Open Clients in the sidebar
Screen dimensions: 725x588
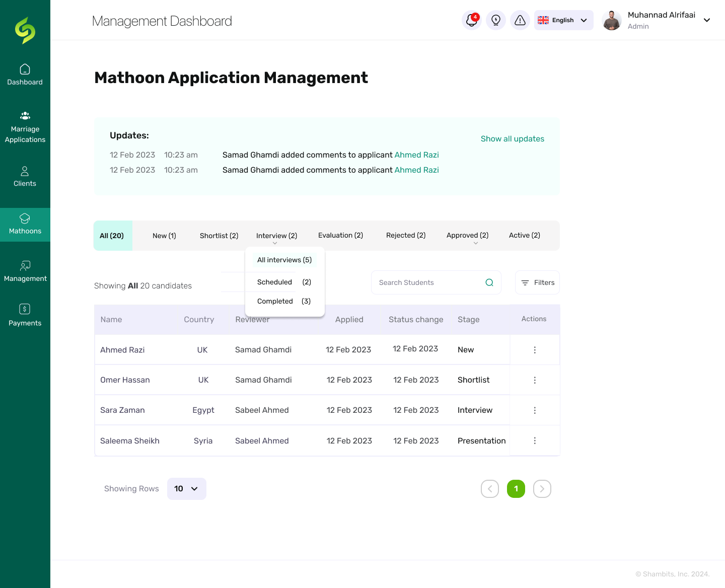click(25, 176)
